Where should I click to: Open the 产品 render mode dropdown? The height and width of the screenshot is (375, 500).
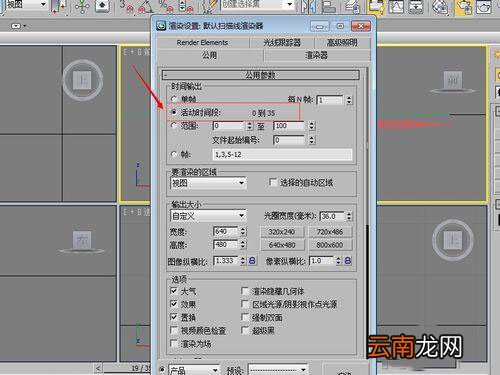[194, 370]
